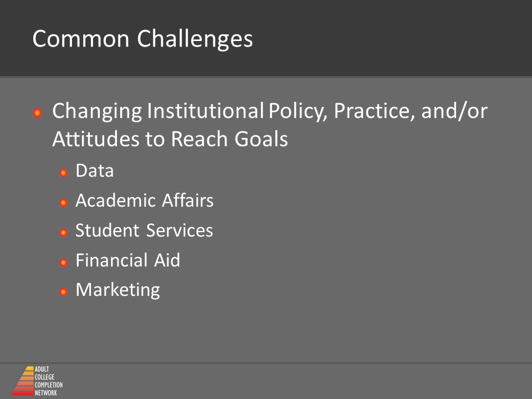The image size is (532, 399).
Task: Click the Changing Institutional Policy, Practice line
Action: (x=270, y=111)
